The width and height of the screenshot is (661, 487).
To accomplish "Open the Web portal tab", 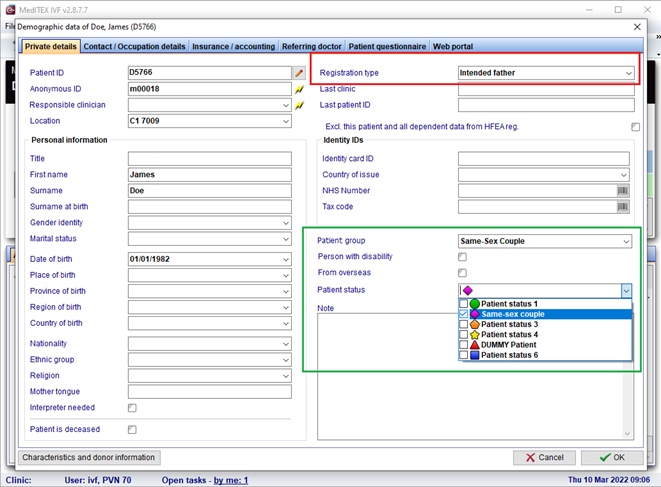I will [453, 46].
